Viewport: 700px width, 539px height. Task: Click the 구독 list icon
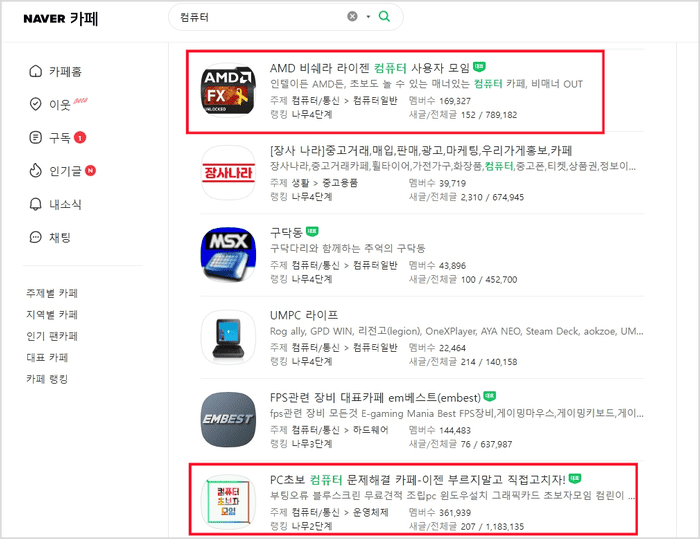[x=35, y=138]
